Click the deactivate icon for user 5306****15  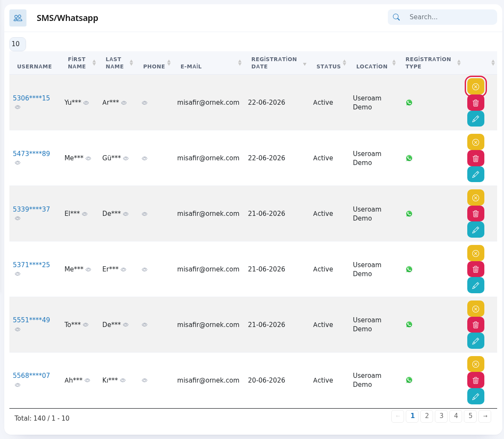(x=476, y=87)
